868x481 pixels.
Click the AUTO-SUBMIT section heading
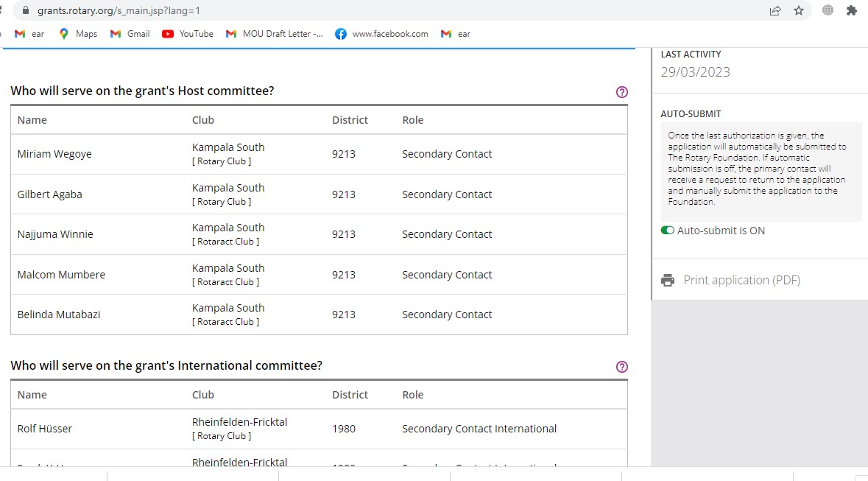click(x=691, y=114)
